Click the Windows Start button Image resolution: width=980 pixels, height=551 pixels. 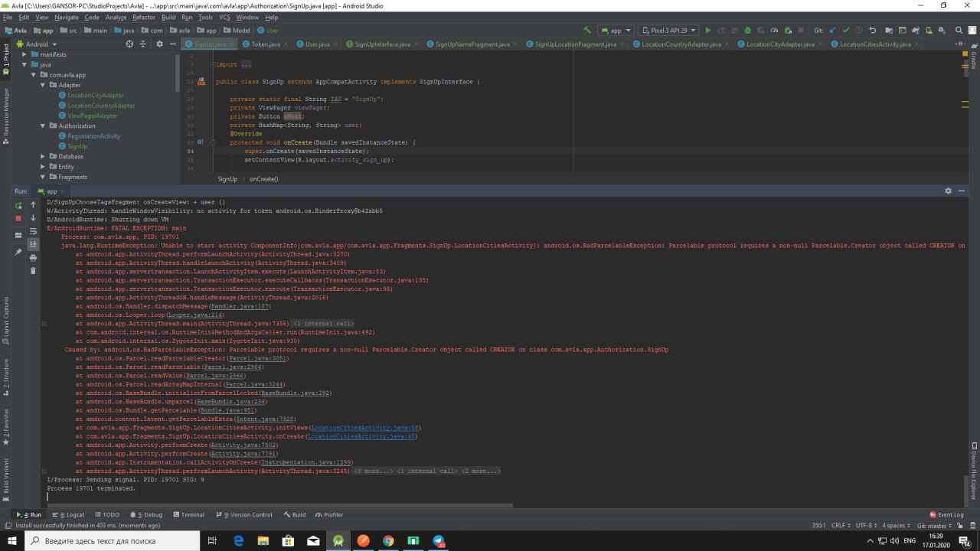tap(12, 541)
